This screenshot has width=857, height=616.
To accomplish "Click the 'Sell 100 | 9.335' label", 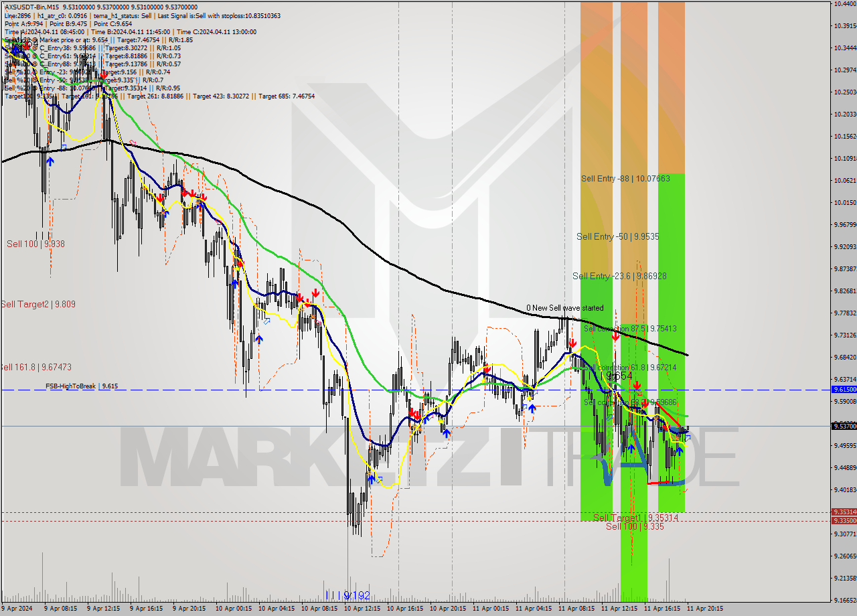I will click(x=635, y=526).
